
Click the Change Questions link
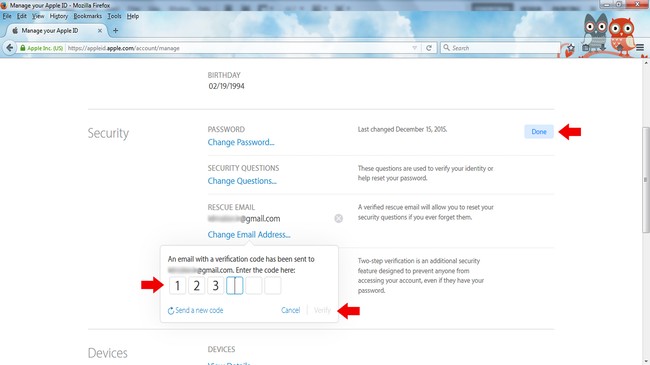click(x=242, y=181)
